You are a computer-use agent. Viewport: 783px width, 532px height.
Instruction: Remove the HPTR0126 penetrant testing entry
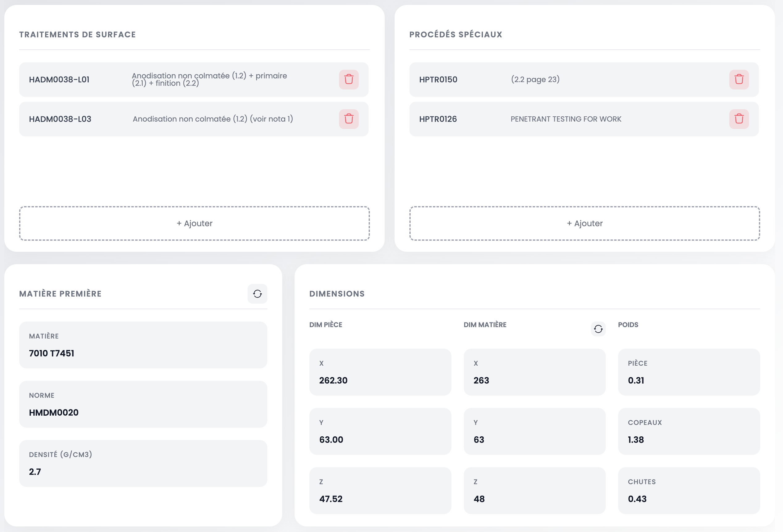click(x=739, y=119)
